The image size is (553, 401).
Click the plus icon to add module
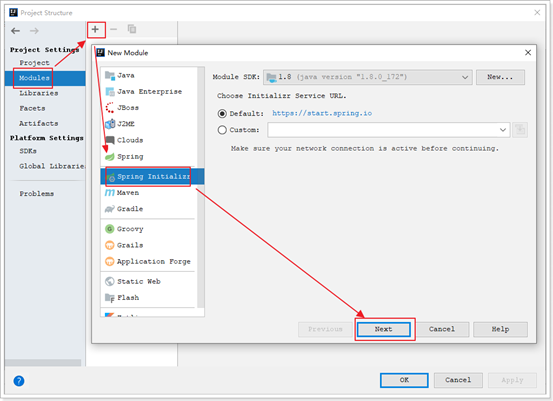point(95,29)
